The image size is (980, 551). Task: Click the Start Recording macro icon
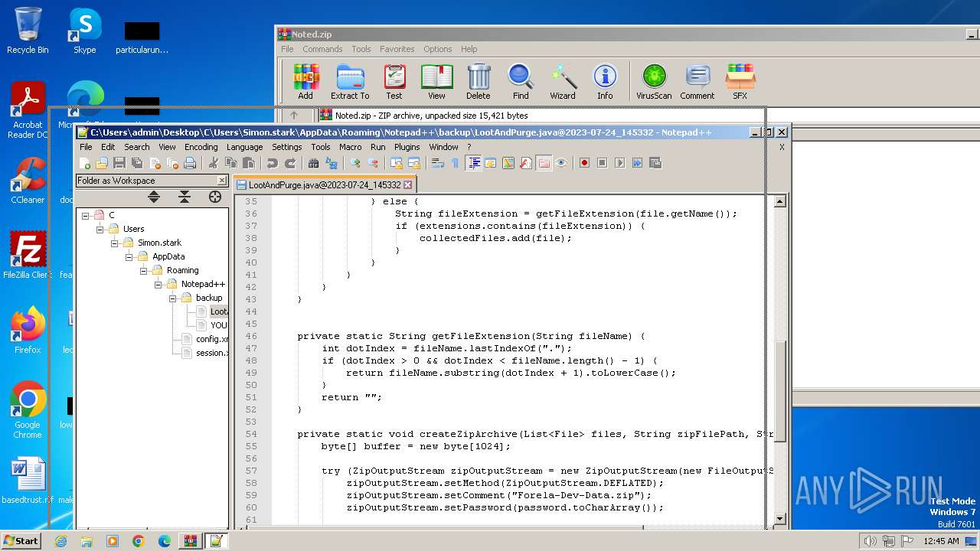(x=584, y=163)
